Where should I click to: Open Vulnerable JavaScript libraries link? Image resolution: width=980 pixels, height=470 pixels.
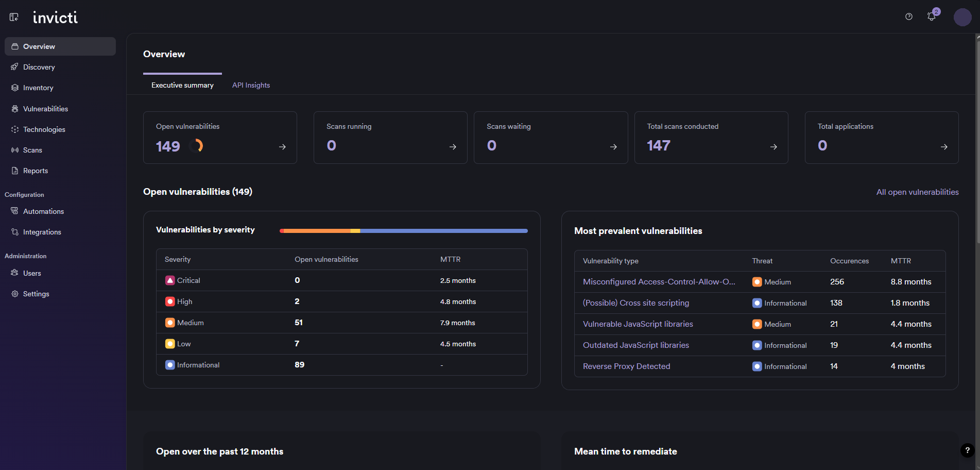click(638, 324)
